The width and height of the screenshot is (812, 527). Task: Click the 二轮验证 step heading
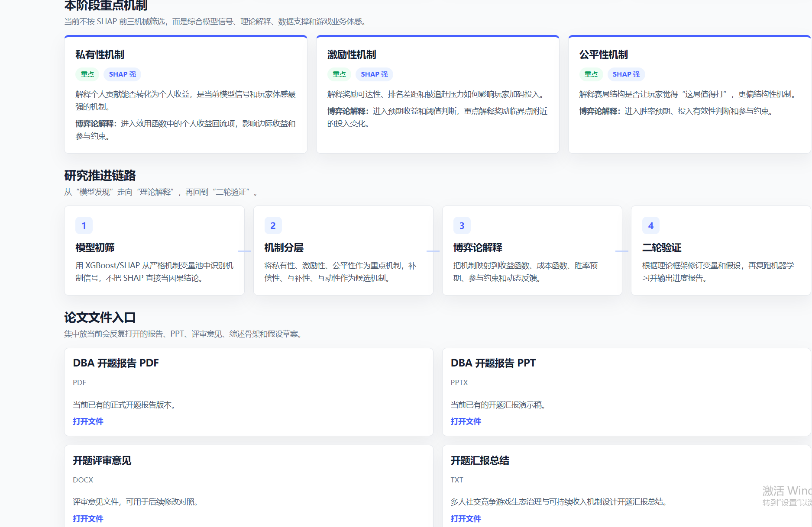coord(662,247)
